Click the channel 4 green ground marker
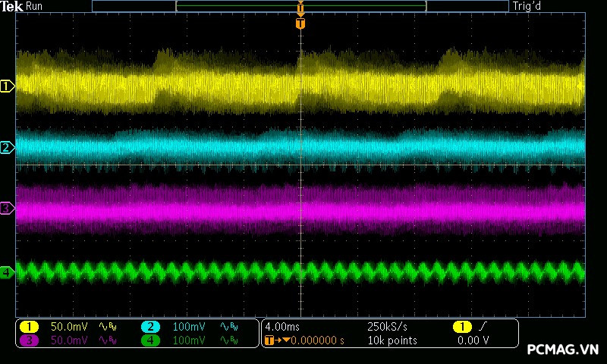The height and width of the screenshot is (364, 607). coord(7,271)
